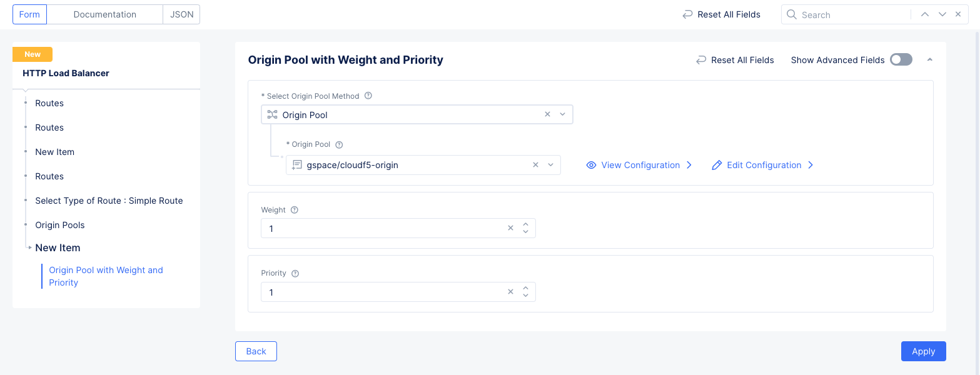The image size is (980, 375).
Task: Select Origin Pools in sidebar tree
Action: coord(60,225)
